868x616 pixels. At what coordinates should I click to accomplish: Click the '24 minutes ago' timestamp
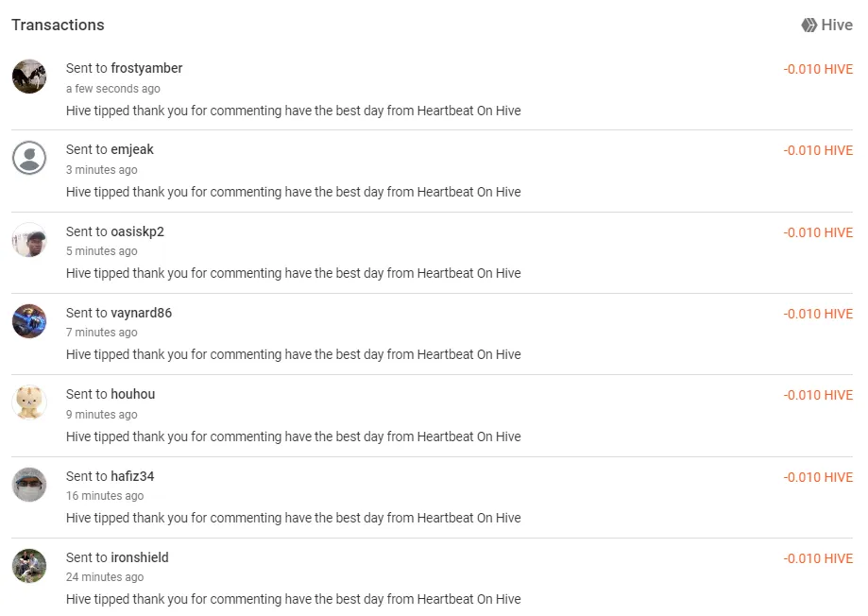pyautogui.click(x=105, y=577)
